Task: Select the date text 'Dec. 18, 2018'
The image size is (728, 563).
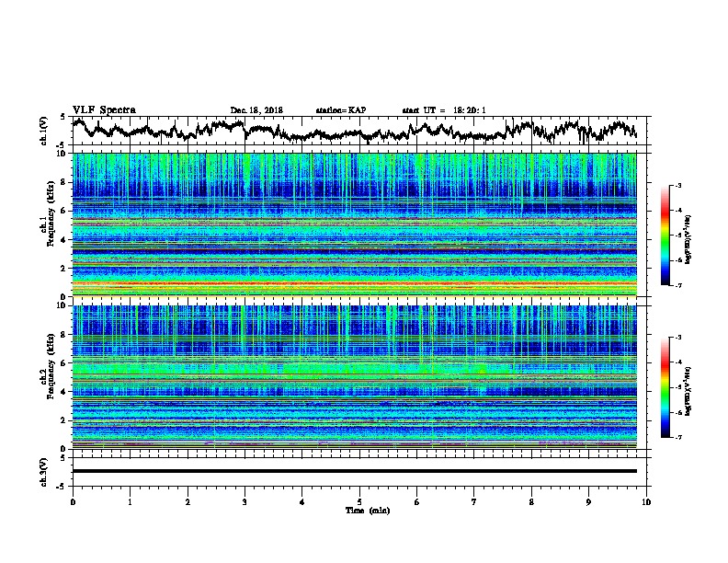Action: tap(256, 110)
